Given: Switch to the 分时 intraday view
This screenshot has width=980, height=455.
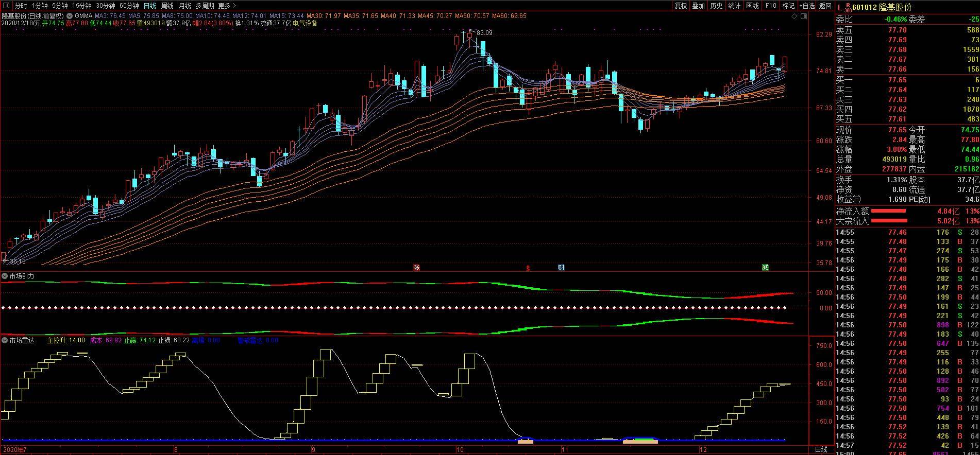Looking at the screenshot, I should pyautogui.click(x=21, y=6).
